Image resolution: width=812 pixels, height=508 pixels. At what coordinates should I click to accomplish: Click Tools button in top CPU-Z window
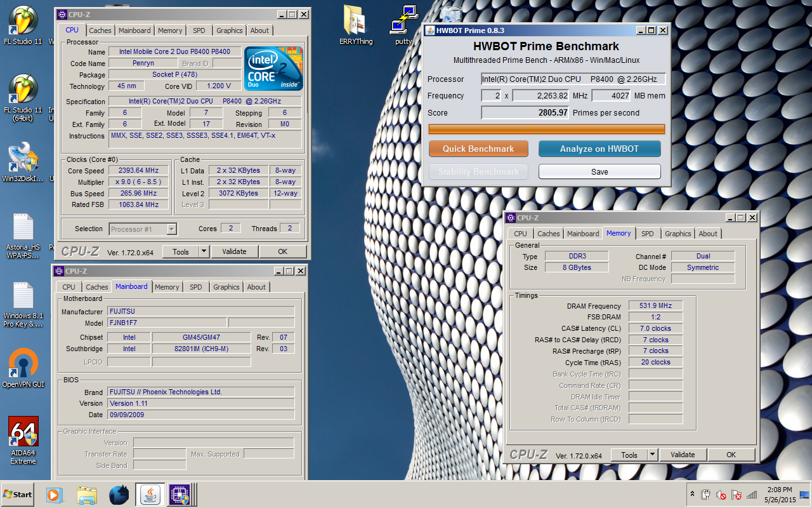[x=181, y=251]
